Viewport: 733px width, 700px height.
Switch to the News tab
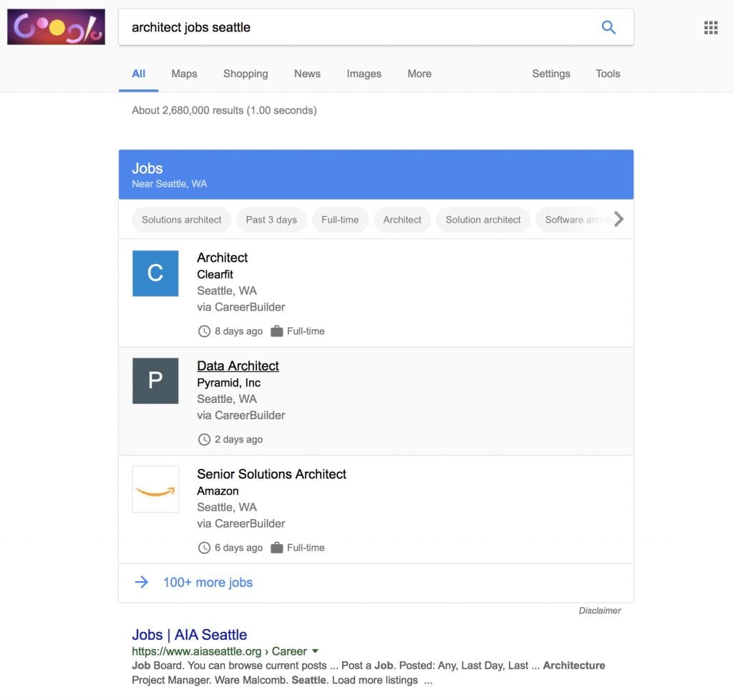pos(307,74)
